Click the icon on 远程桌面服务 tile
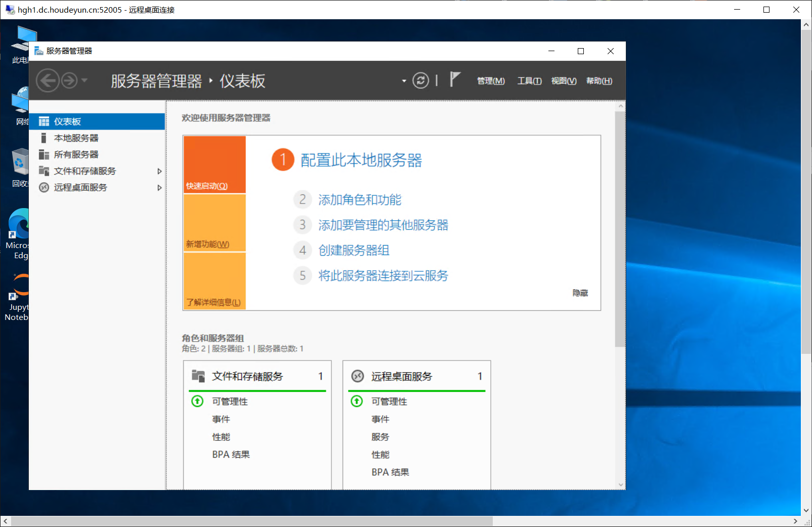 (358, 376)
